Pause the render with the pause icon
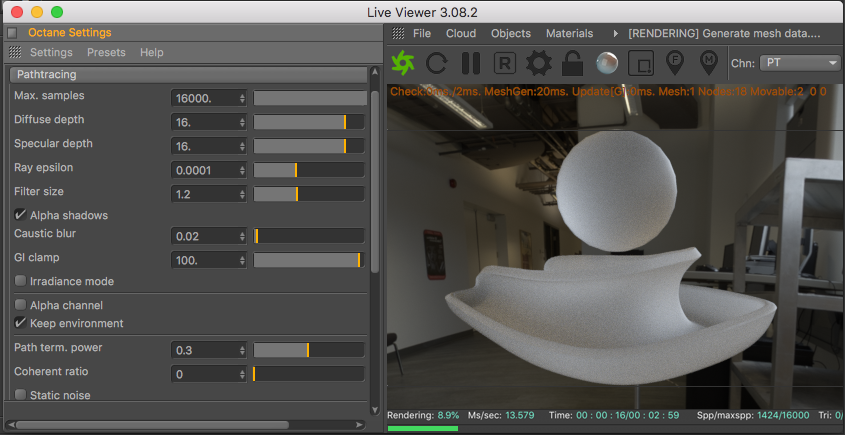The image size is (845, 435). pyautogui.click(x=470, y=63)
